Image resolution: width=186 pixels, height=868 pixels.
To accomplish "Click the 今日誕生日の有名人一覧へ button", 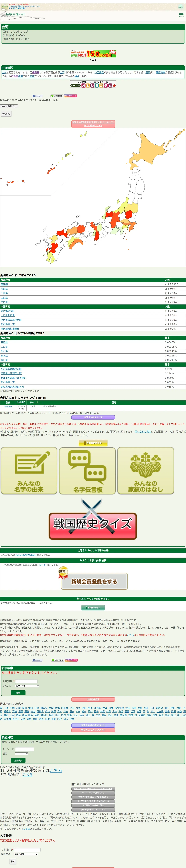I will coord(93,805).
